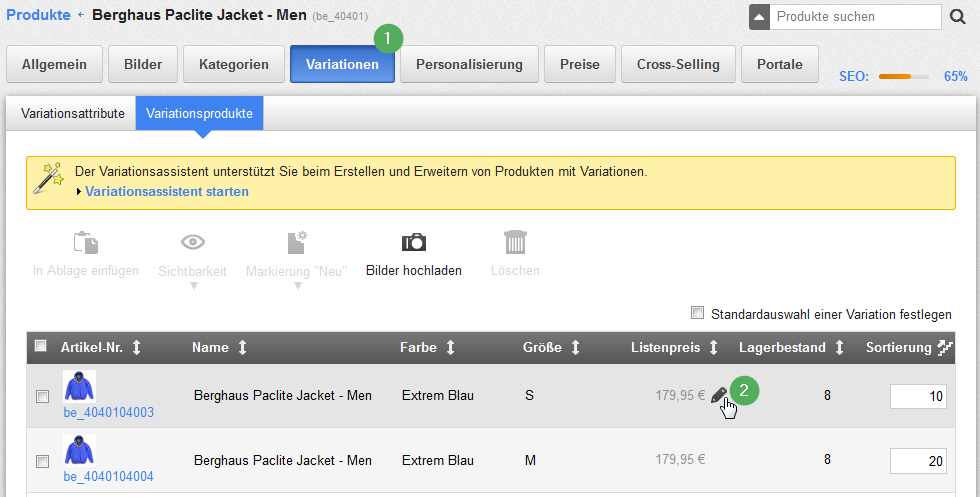
Task: Enable Standardauswahl einer Variation festlegen checkbox
Action: click(698, 313)
